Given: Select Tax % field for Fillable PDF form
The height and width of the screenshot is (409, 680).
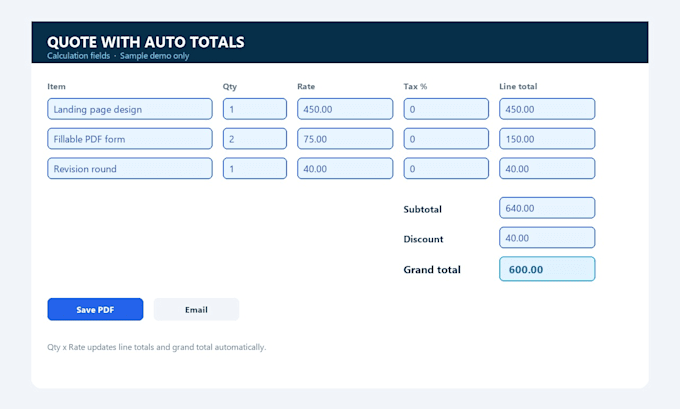Looking at the screenshot, I should coord(446,139).
